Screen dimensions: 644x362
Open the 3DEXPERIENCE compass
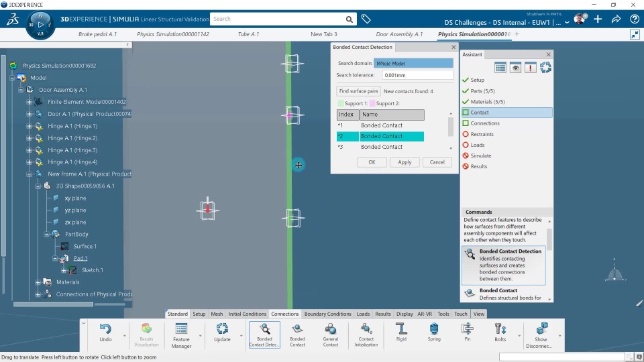pos(40,25)
